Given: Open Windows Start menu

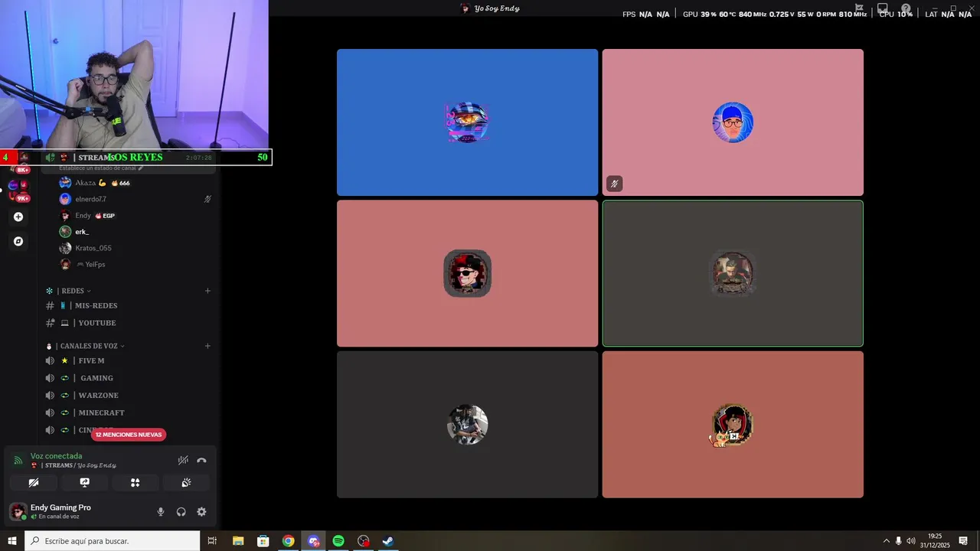Looking at the screenshot, I should tap(12, 541).
